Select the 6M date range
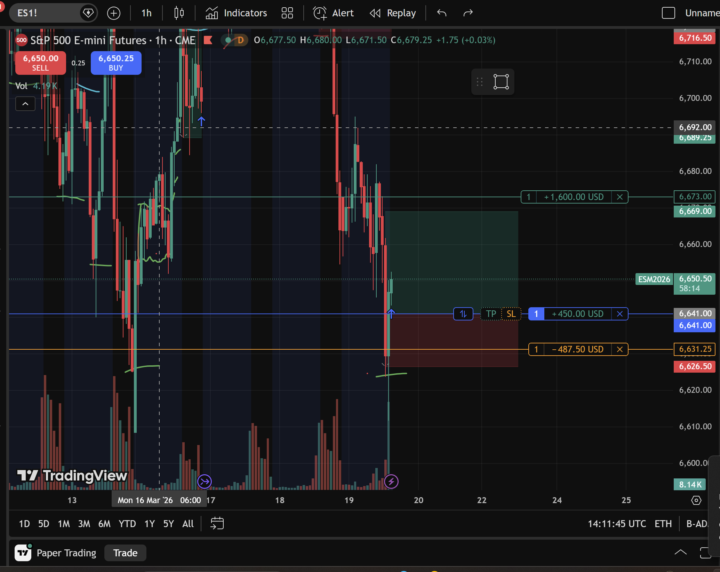 click(104, 524)
